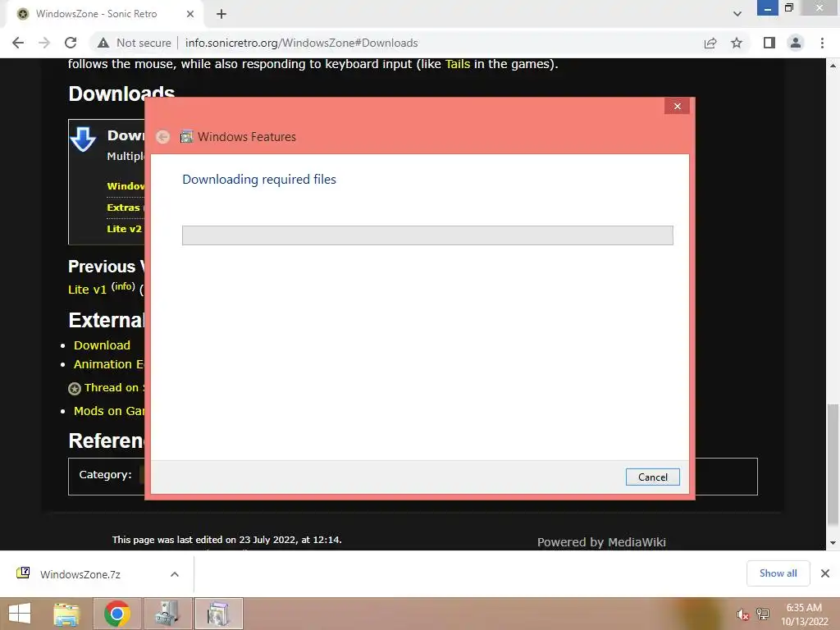This screenshot has width=840, height=630.
Task: Click the Category: label
Action: pos(105,475)
